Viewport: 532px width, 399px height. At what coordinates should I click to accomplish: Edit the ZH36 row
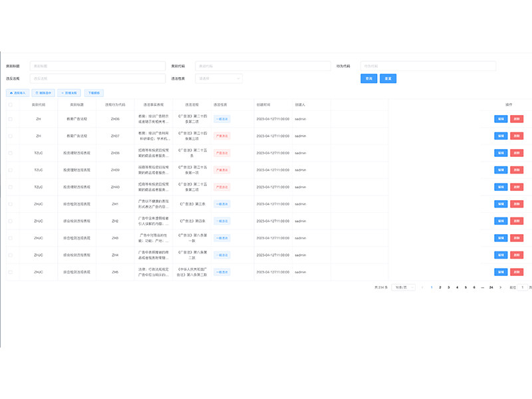pos(500,118)
